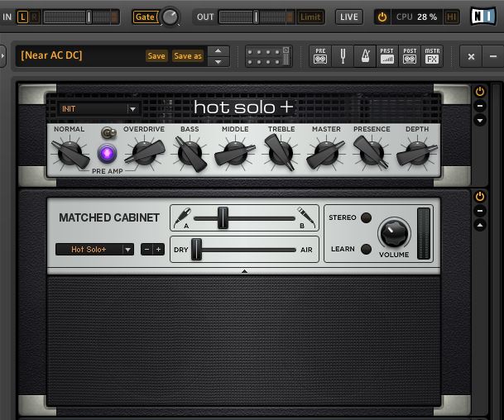This screenshot has width=504, height=420.
Task: Toggle hot solo + amp power button
Action: pos(480,92)
